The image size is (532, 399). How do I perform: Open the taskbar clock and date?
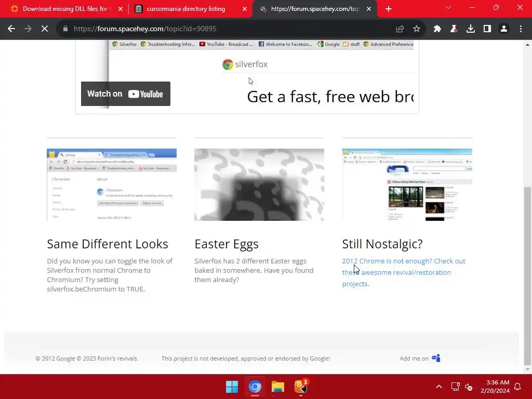coord(495,387)
